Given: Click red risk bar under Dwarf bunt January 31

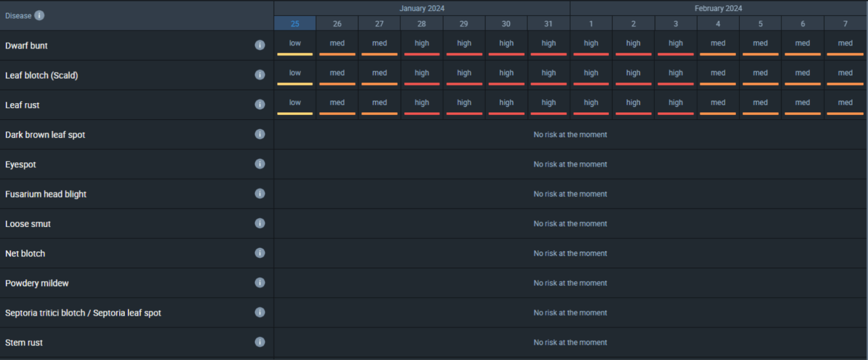Looking at the screenshot, I should click(549, 54).
